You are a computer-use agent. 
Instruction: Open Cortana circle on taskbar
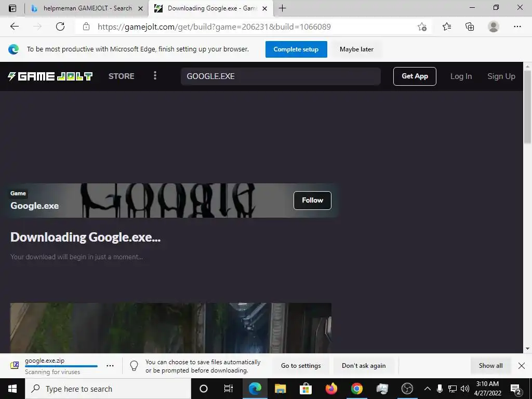point(204,389)
